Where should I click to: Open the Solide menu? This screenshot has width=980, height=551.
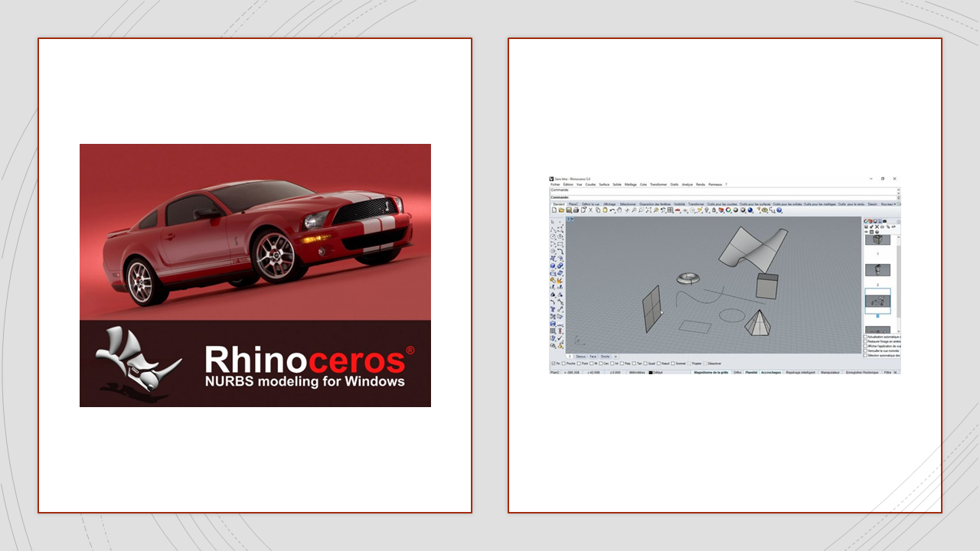coord(617,184)
